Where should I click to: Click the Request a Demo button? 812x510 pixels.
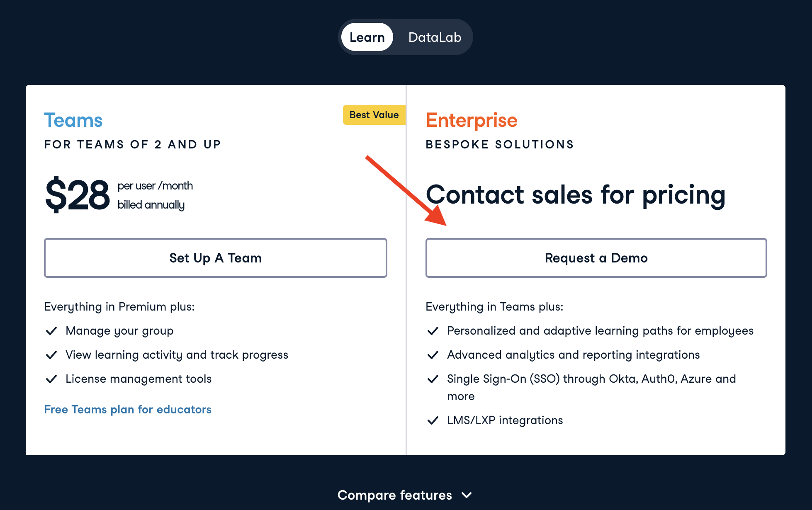click(x=596, y=258)
